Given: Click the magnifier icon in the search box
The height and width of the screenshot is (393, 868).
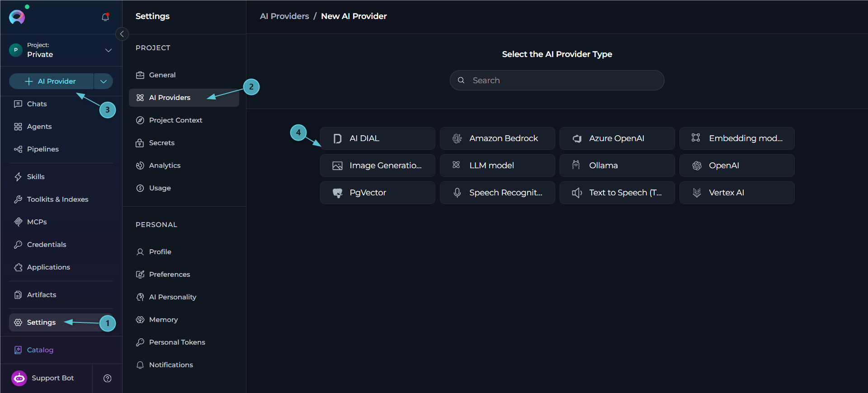Looking at the screenshot, I should (x=461, y=80).
